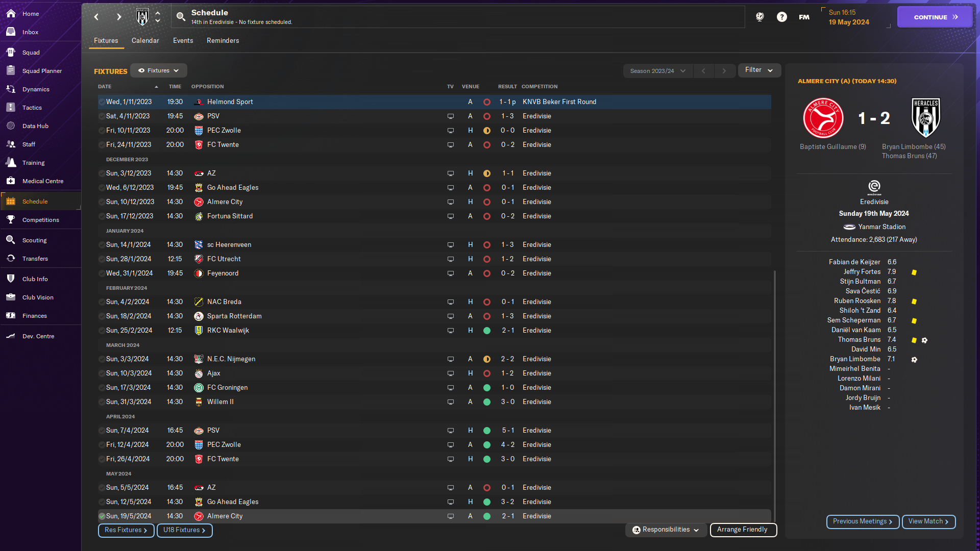The width and height of the screenshot is (980, 551).
Task: Toggle checked circle for Almere City 19/5/2024 fixture
Action: (x=102, y=516)
